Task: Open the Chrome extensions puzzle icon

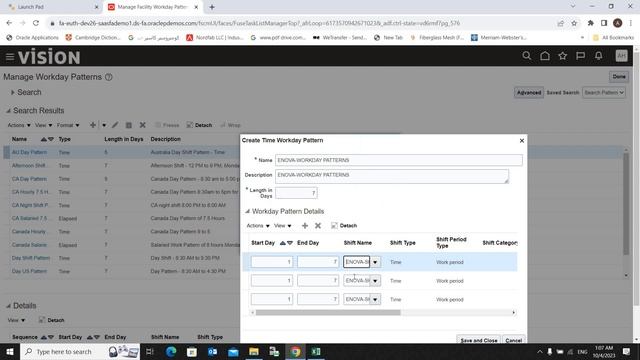Action: point(590,23)
